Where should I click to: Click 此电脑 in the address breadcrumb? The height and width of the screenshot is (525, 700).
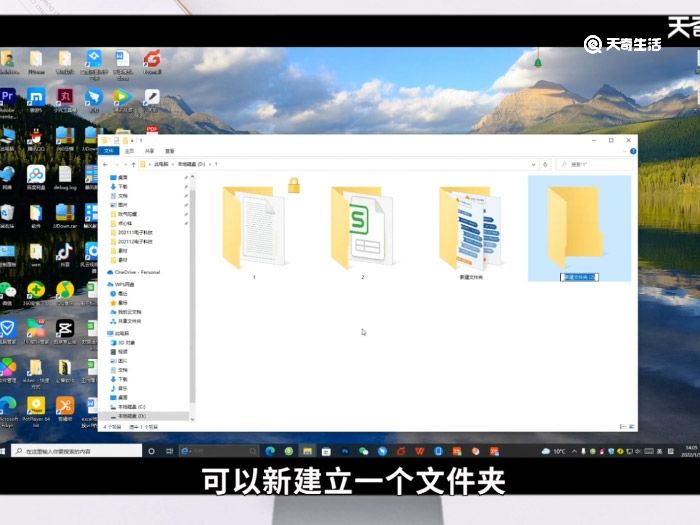[161, 164]
